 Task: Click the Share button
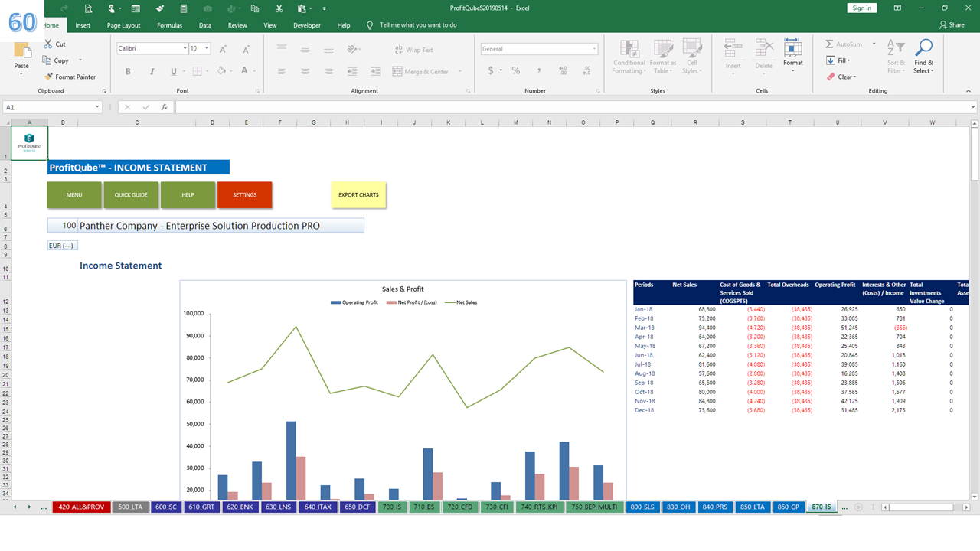point(952,25)
